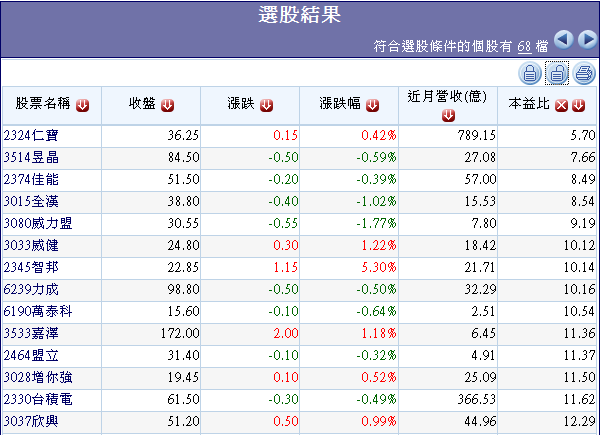
Task: Open stock 3514昱晶
Action: [31, 157]
